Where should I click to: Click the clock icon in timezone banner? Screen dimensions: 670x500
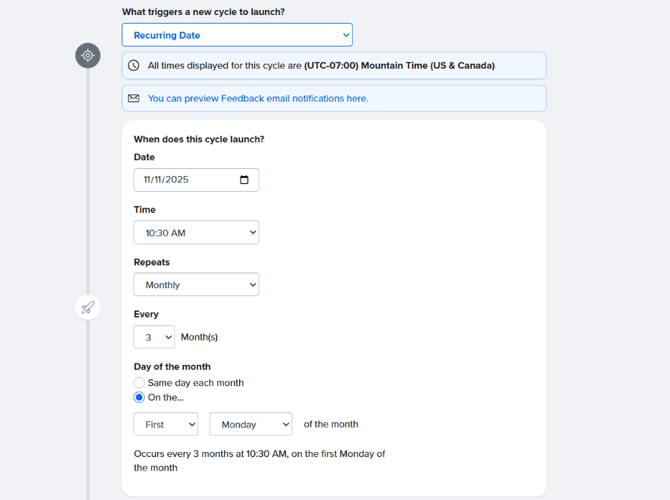(x=134, y=66)
